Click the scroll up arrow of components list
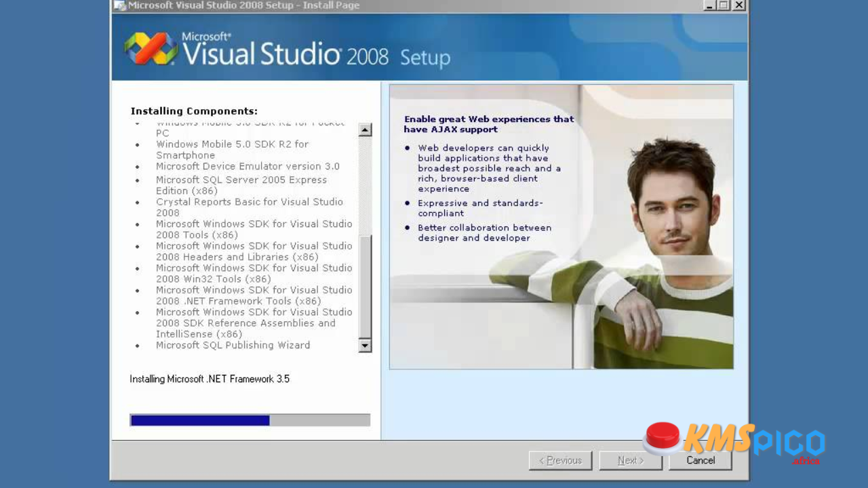The width and height of the screenshot is (868, 488). point(365,129)
